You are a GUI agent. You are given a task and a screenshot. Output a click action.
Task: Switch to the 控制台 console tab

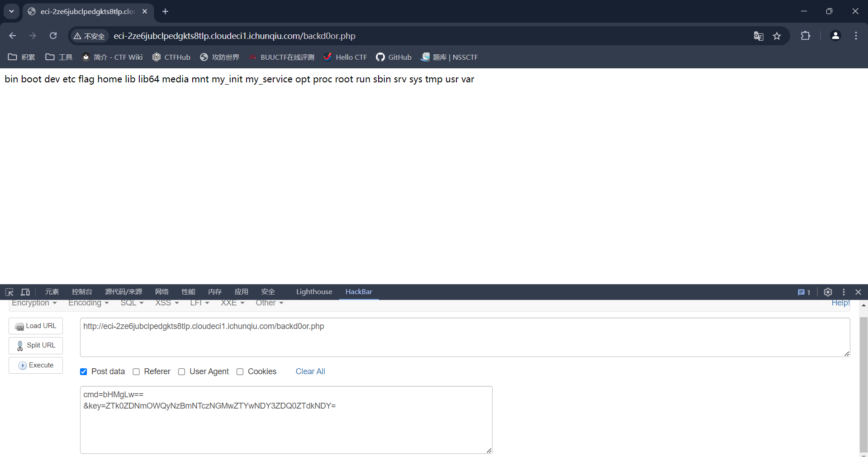(82, 292)
